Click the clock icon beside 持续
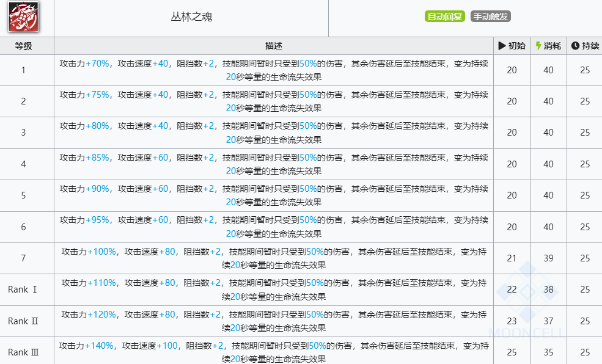Image resolution: width=602 pixels, height=364 pixels. pos(575,46)
